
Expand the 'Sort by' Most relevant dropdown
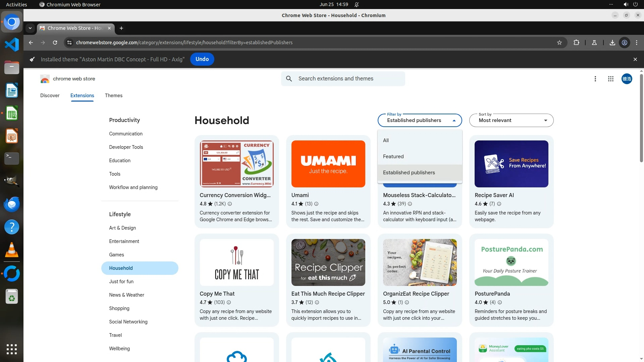point(511,120)
